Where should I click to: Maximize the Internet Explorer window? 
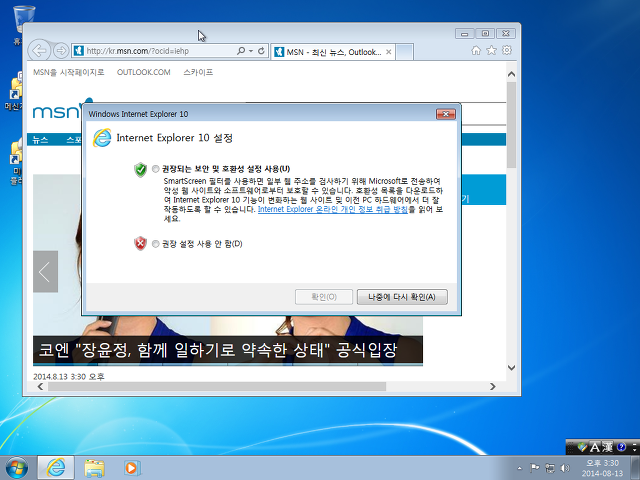(485, 33)
